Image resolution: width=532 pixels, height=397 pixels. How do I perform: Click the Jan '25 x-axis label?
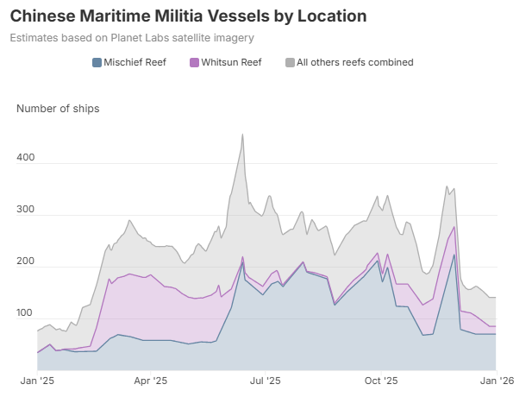click(x=37, y=380)
